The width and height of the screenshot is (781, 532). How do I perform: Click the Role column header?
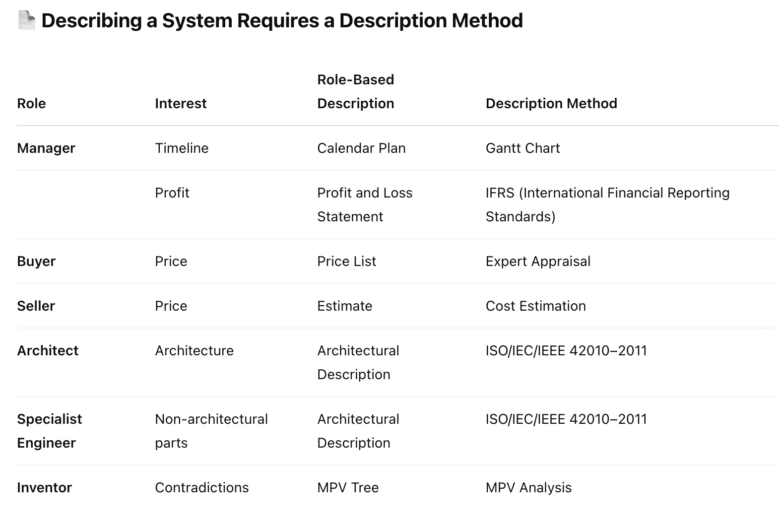(31, 103)
